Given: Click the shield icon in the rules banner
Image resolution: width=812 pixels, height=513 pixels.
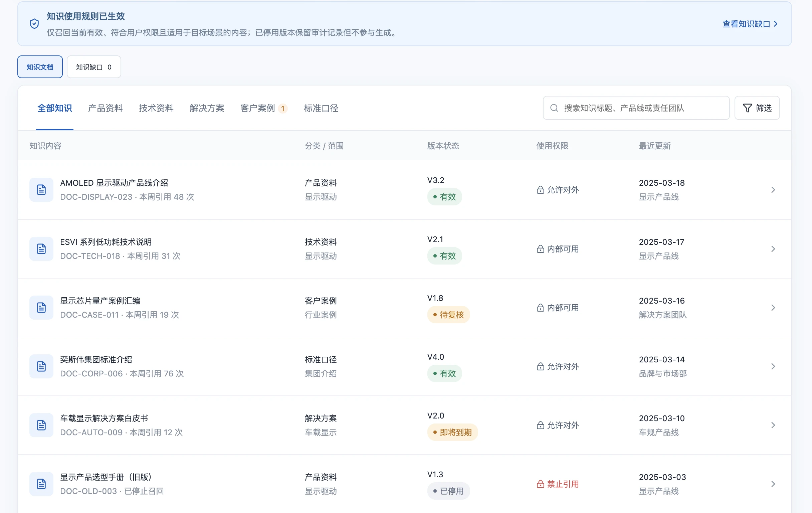Looking at the screenshot, I should (x=34, y=24).
